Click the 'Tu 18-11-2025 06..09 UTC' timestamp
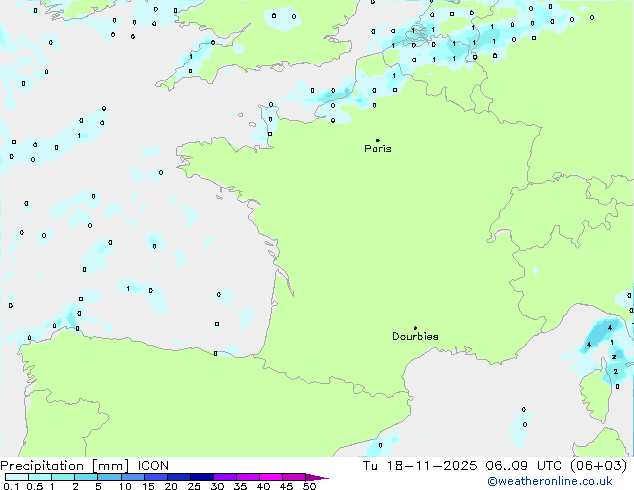This screenshot has height=490, width=634. click(462, 466)
